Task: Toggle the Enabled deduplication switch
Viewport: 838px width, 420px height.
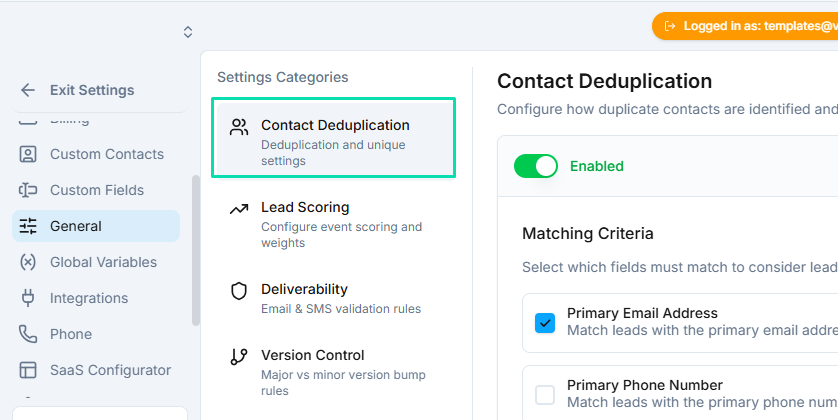Action: (x=536, y=166)
